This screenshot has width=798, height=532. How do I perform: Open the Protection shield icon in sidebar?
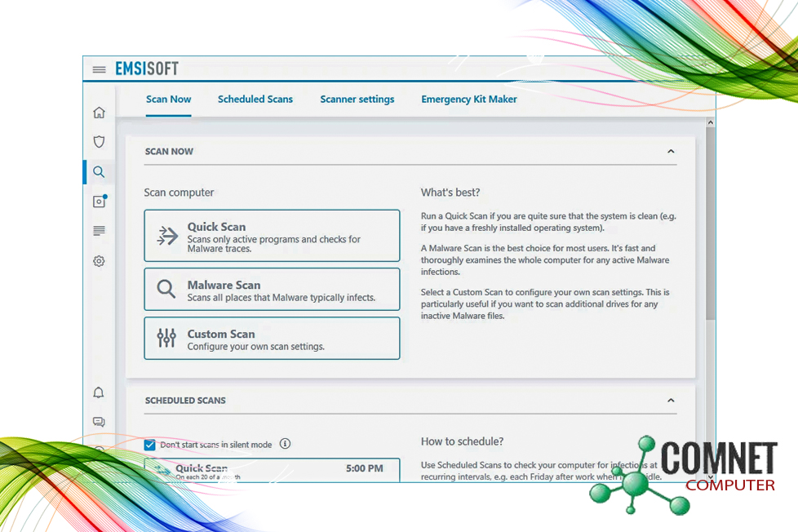[100, 141]
